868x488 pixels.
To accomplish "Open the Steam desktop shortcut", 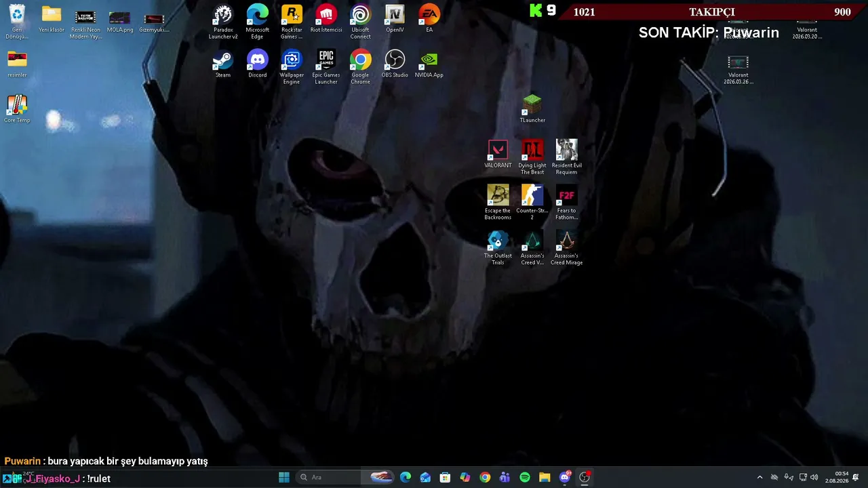I will [223, 64].
